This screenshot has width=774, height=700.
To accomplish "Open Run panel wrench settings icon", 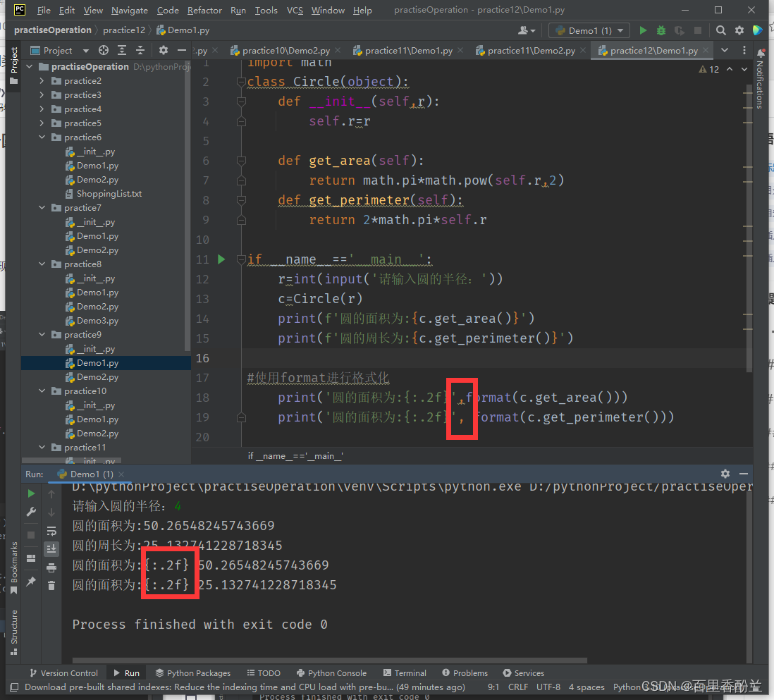I will click(x=31, y=512).
